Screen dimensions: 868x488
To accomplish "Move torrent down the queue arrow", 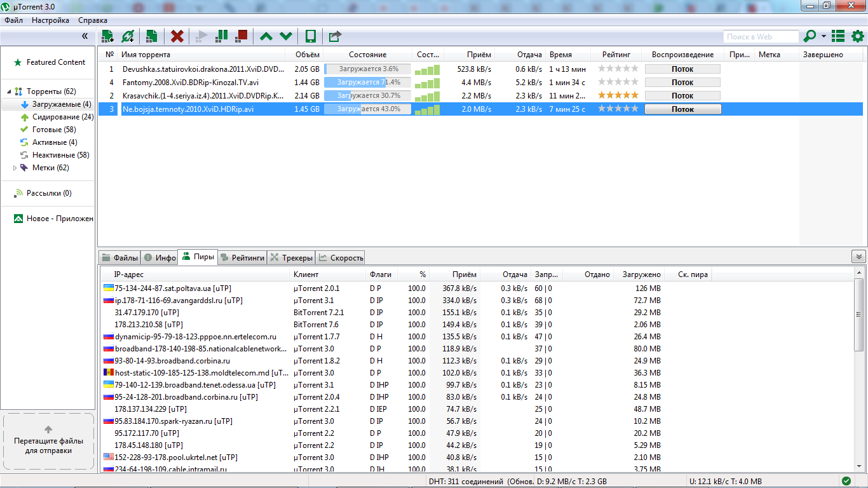I will pyautogui.click(x=286, y=36).
